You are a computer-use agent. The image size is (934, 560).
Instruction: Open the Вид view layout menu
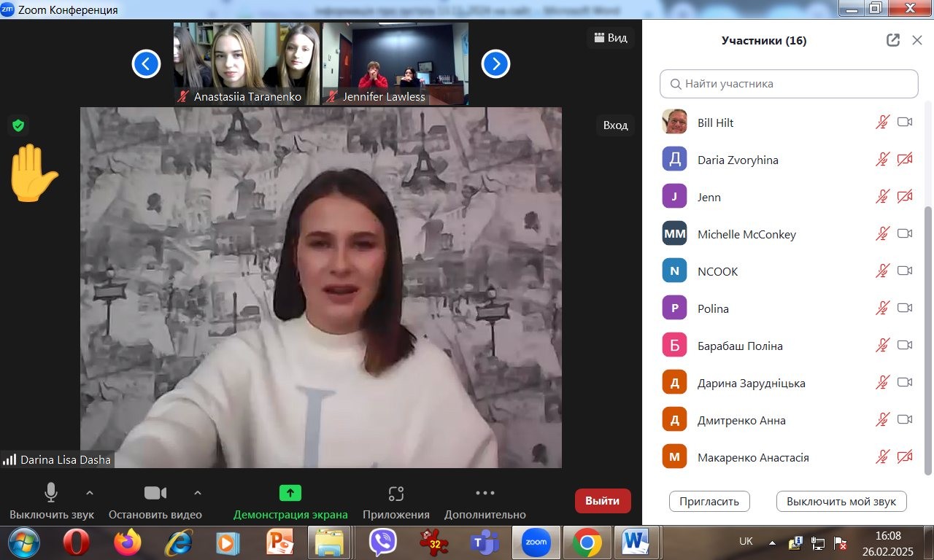click(611, 38)
